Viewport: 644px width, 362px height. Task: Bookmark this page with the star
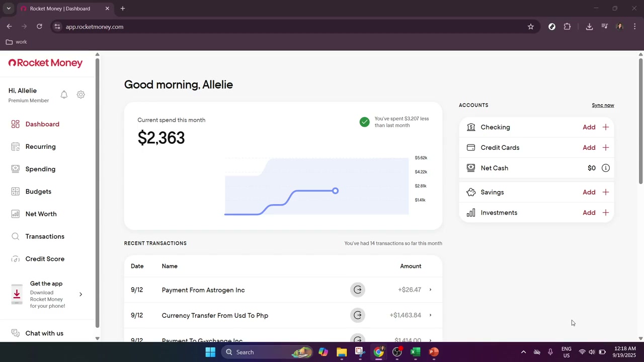pos(530,27)
